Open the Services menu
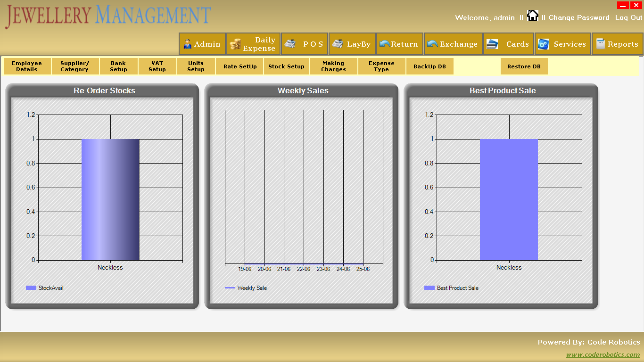Screen dimensions: 644x362 point(563,44)
